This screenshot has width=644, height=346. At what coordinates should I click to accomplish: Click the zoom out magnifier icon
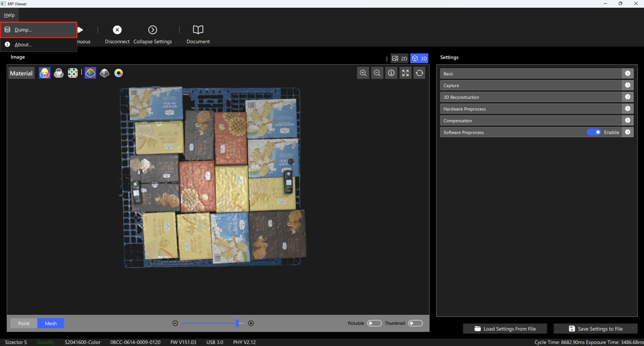pos(377,73)
